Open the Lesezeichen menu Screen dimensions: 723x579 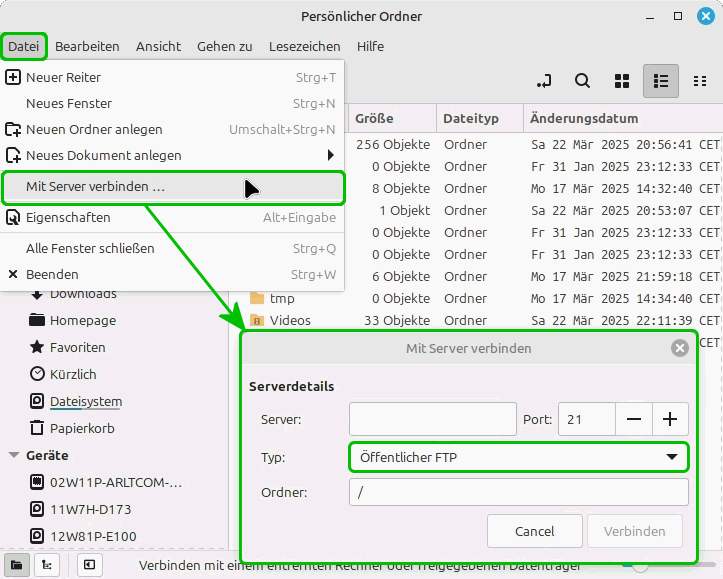(304, 46)
